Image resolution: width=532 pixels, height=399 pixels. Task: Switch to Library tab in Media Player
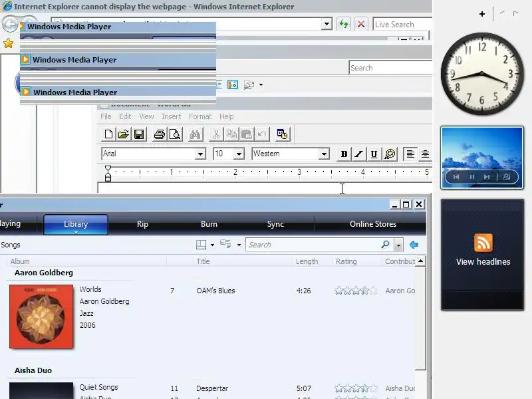coord(76,224)
